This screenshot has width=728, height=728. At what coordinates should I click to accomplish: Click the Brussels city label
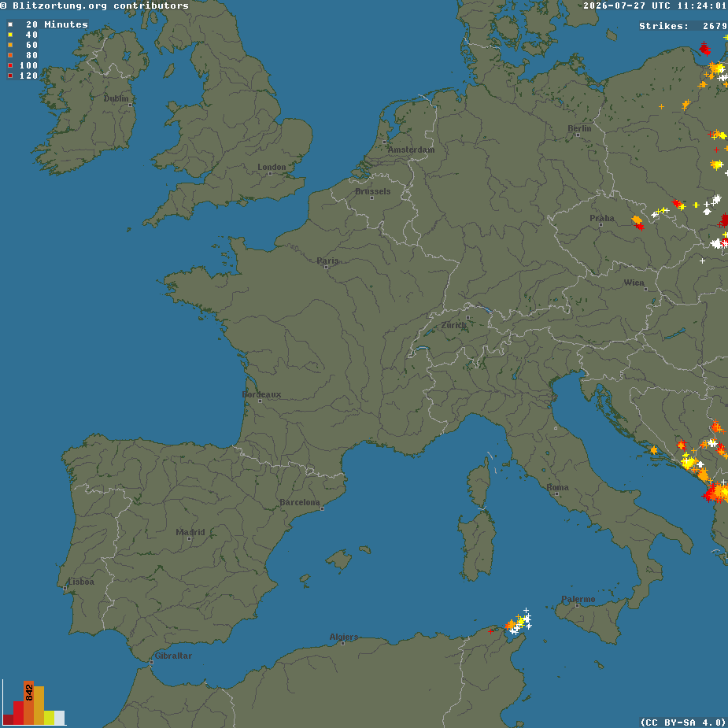372,191
